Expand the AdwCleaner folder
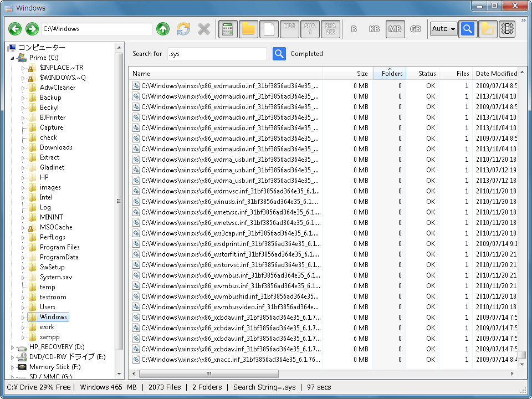The image size is (532, 399). click(23, 88)
